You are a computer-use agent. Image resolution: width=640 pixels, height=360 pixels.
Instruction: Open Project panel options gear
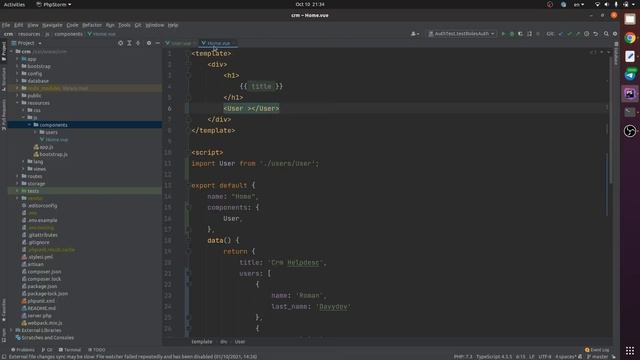pyautogui.click(x=149, y=43)
